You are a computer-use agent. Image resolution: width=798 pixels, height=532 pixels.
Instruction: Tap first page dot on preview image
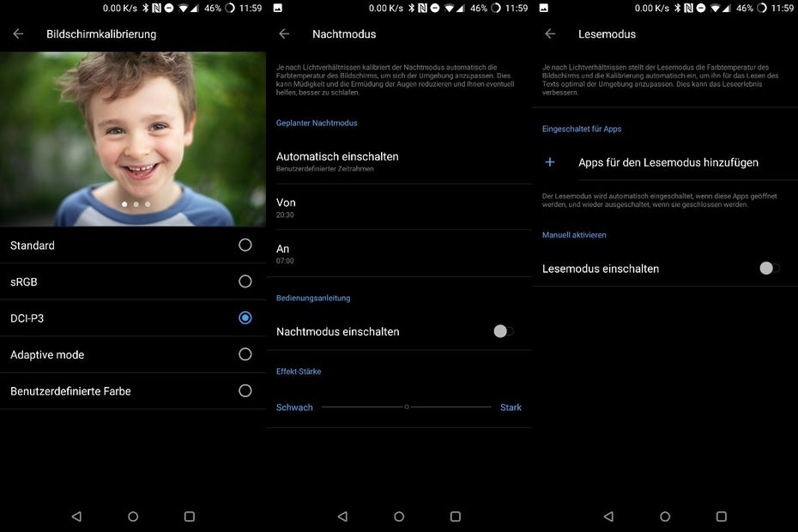pos(124,204)
